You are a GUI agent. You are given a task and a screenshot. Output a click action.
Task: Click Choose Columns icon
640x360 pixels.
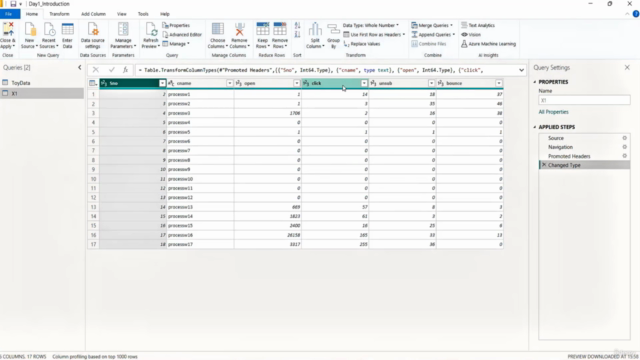coord(218,30)
